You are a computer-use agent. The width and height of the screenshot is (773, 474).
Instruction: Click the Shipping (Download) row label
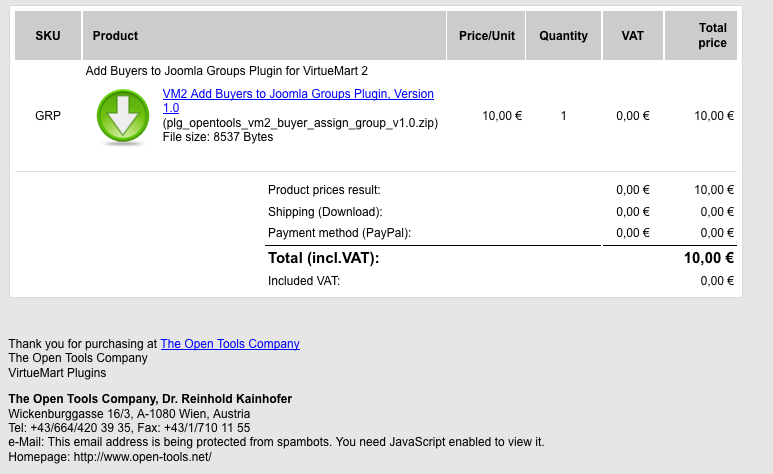(x=325, y=212)
